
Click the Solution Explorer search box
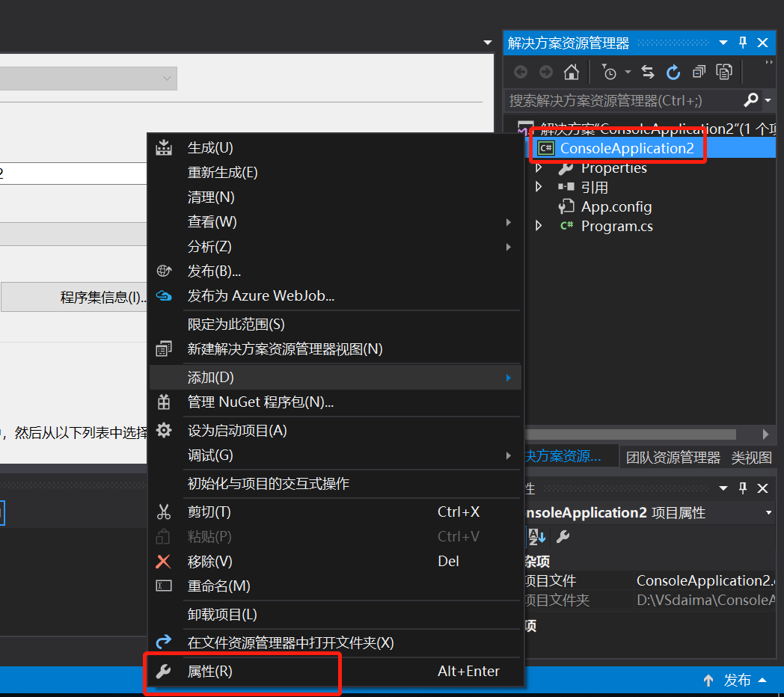624,100
